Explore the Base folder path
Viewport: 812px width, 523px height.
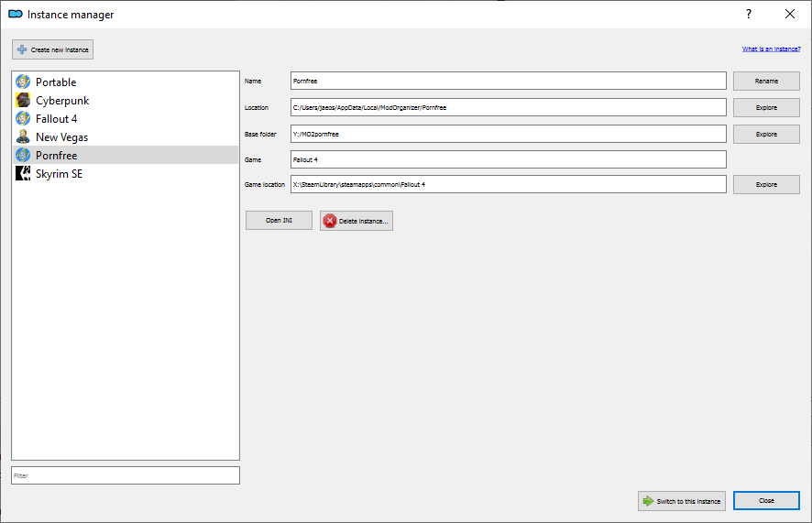(x=766, y=134)
